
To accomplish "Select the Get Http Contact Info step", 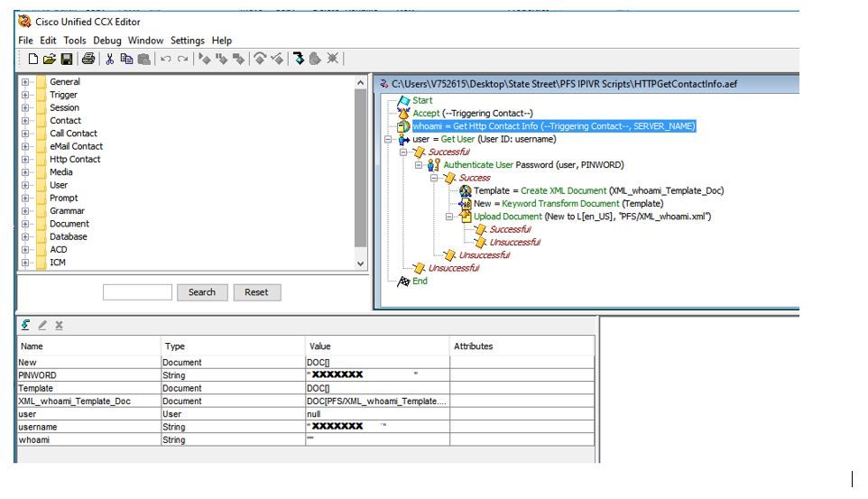I will coord(554,126).
